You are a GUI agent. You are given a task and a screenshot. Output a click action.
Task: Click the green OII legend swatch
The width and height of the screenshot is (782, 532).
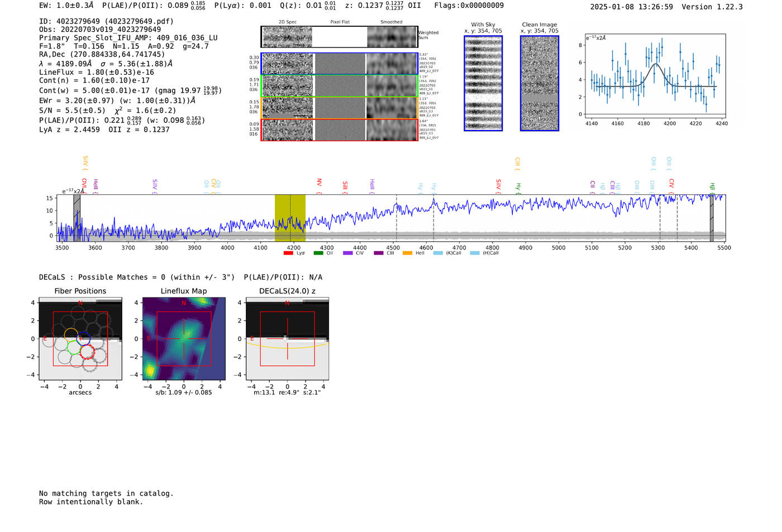click(318, 253)
